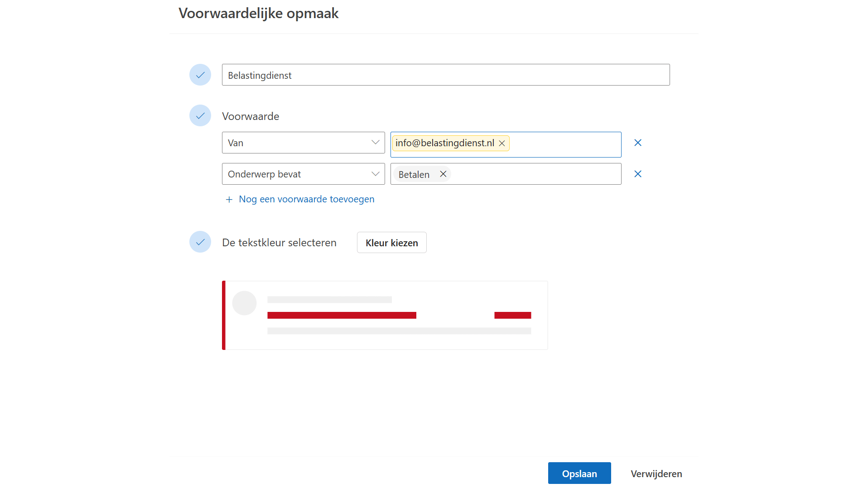The height and width of the screenshot is (488, 868).
Task: Click the Belastingdienst rule name field
Action: (x=445, y=75)
